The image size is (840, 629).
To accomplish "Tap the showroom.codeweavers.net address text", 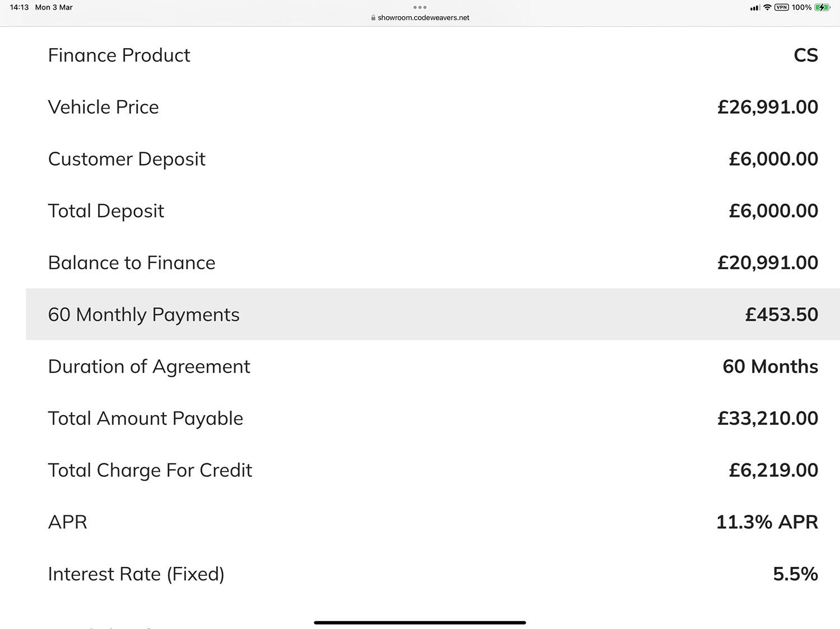I will click(x=423, y=17).
